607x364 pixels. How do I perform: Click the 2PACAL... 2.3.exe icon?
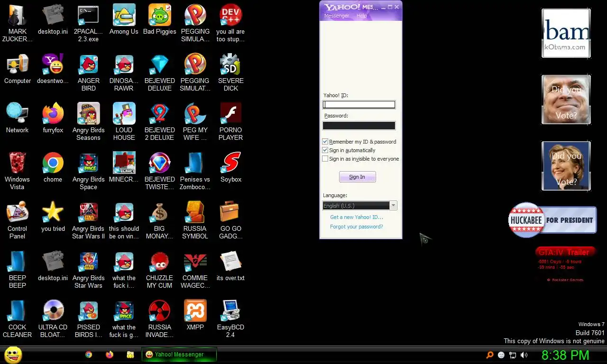(x=89, y=15)
